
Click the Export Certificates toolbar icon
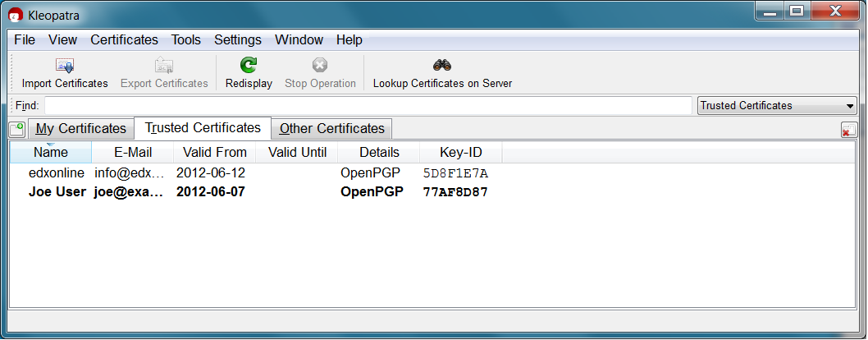(x=164, y=66)
